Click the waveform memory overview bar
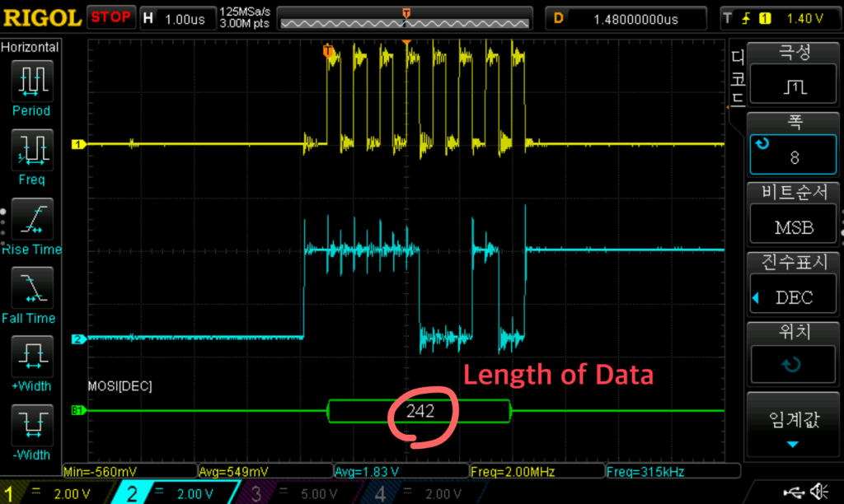Viewport: 844px width, 504px height. coord(405,19)
